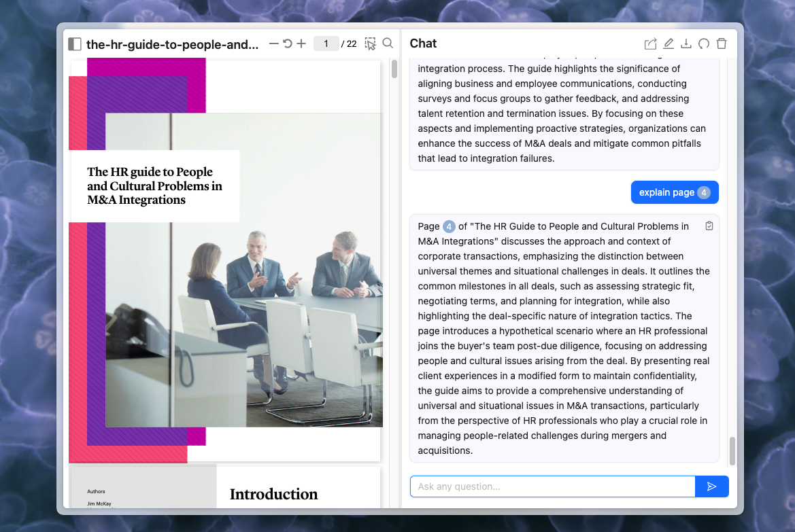Click the page number field showing 1
This screenshot has width=795, height=532.
click(326, 43)
